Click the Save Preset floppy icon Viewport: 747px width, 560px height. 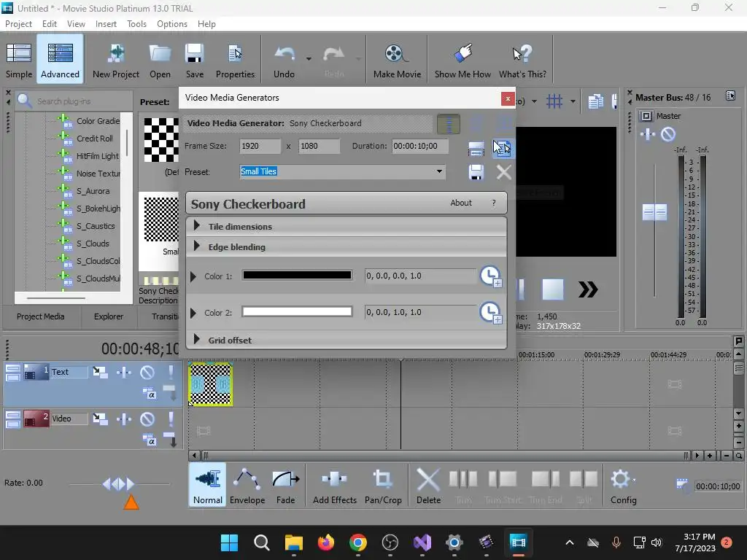476,172
